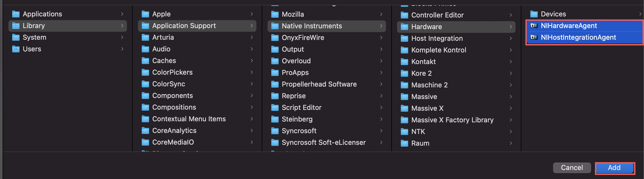Click the Steinberg folder icon

coord(275,119)
